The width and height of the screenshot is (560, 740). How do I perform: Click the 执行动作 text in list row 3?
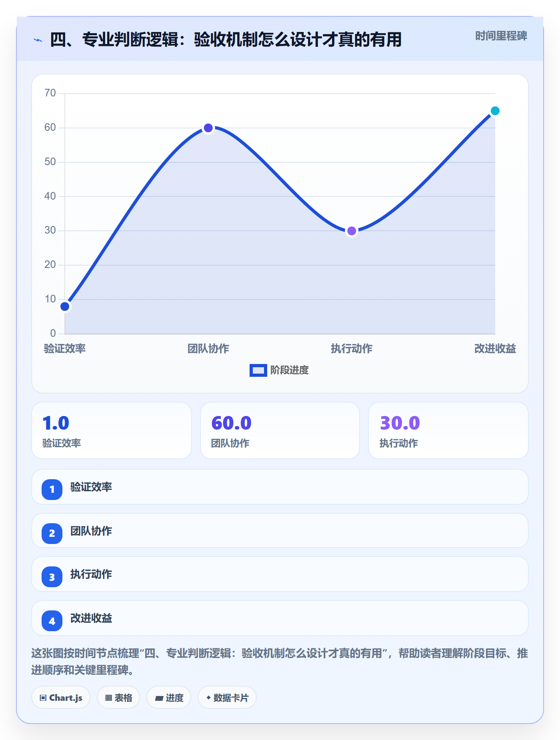(x=91, y=574)
